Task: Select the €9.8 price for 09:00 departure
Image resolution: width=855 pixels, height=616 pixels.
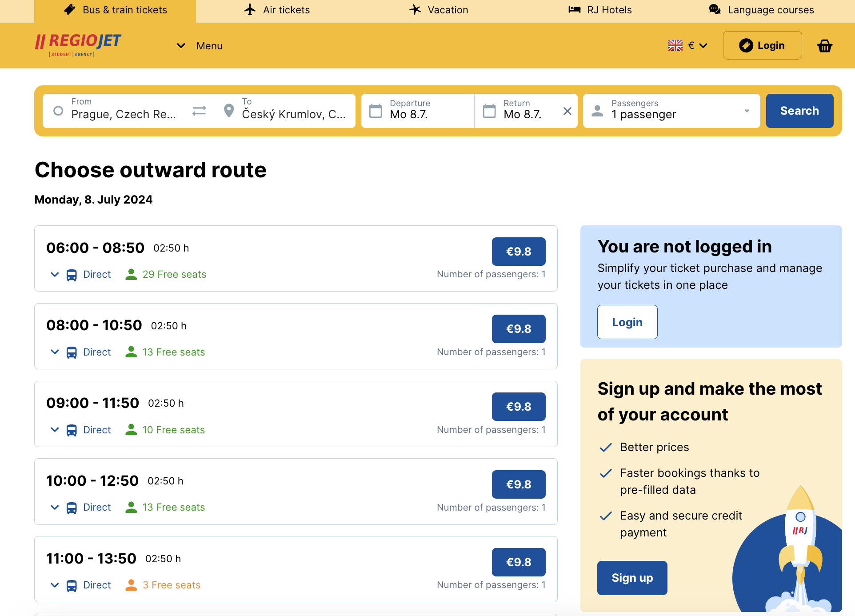Action: 519,407
